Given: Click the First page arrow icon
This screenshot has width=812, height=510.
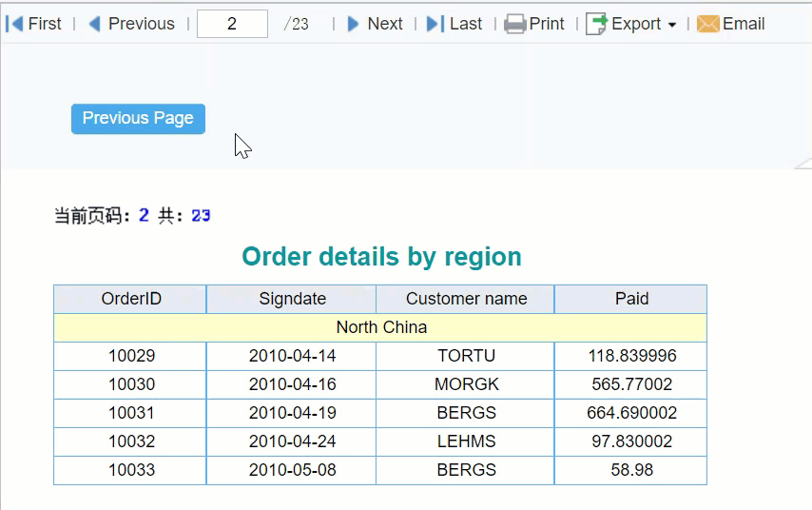Looking at the screenshot, I should (14, 24).
